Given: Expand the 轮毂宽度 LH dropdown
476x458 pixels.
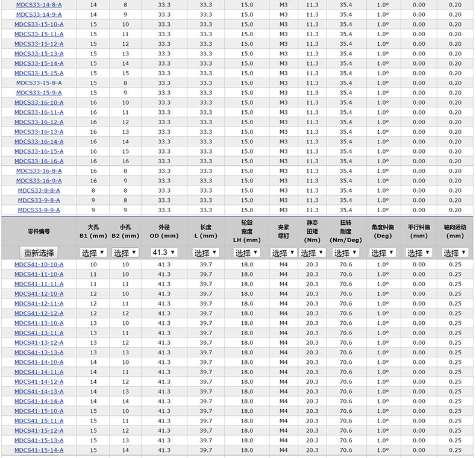Looking at the screenshot, I should 247,253.
